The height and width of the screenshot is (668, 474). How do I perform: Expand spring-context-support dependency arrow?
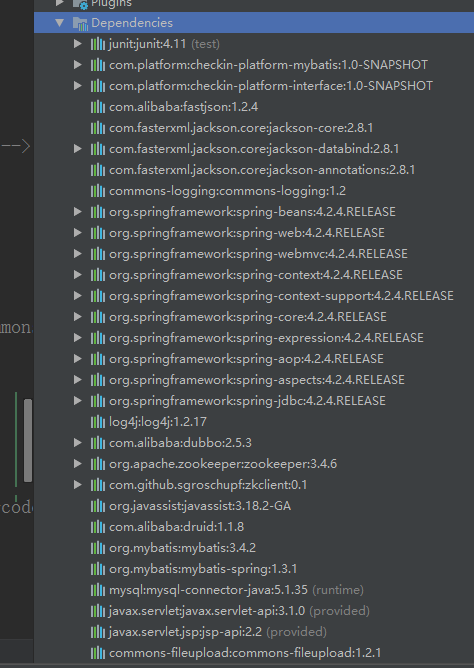click(78, 296)
